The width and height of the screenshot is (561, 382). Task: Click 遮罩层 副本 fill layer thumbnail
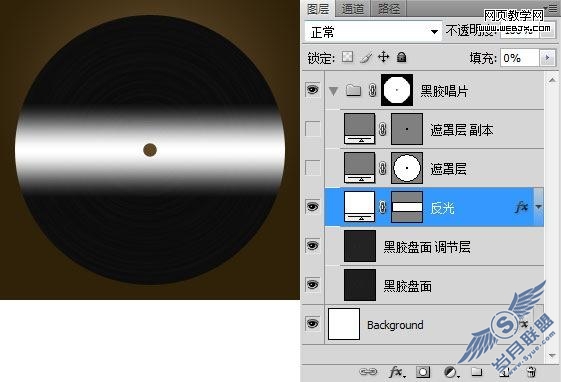(x=360, y=129)
